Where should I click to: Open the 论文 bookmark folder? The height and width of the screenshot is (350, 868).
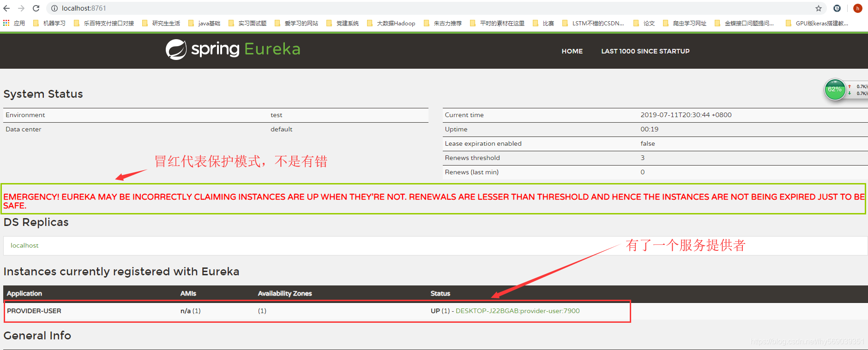(644, 23)
